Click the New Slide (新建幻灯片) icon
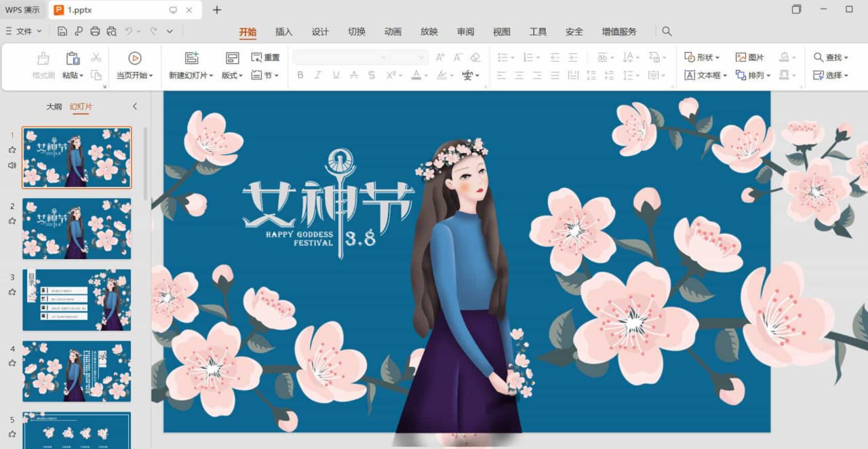868x449 pixels. point(191,57)
